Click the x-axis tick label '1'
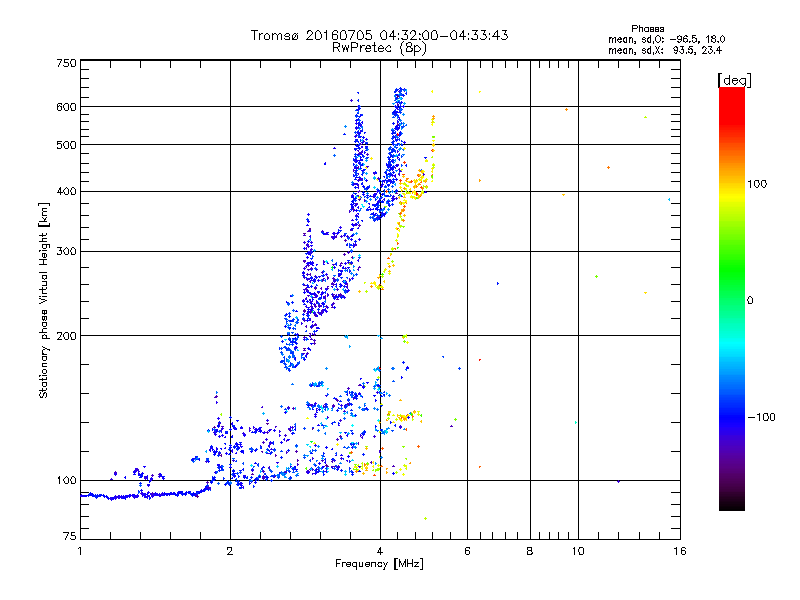 click(x=80, y=551)
